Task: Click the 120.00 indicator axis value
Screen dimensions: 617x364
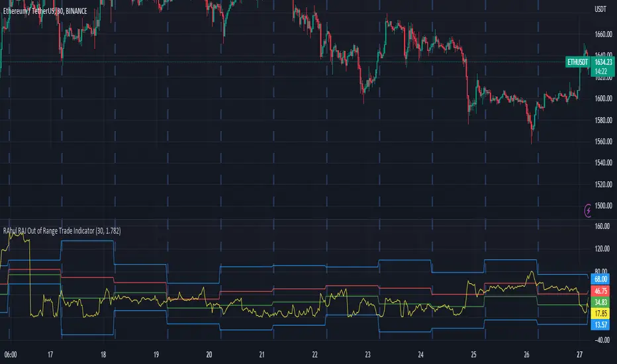Action: coord(602,249)
